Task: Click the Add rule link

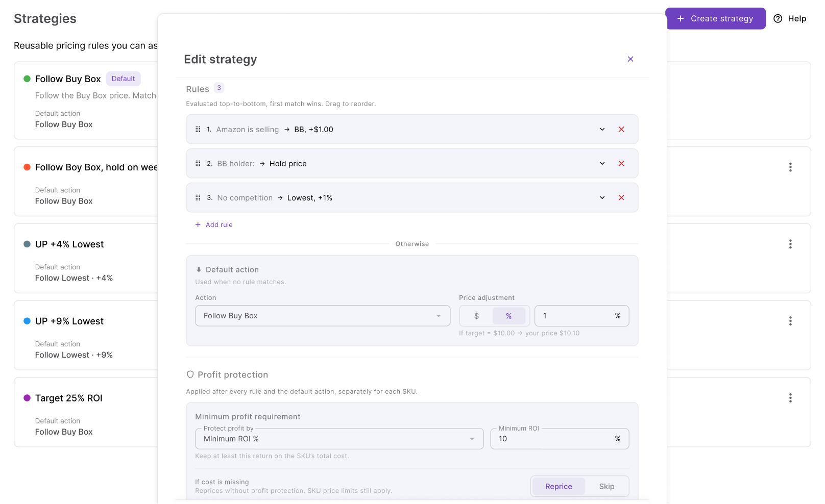Action: click(214, 225)
